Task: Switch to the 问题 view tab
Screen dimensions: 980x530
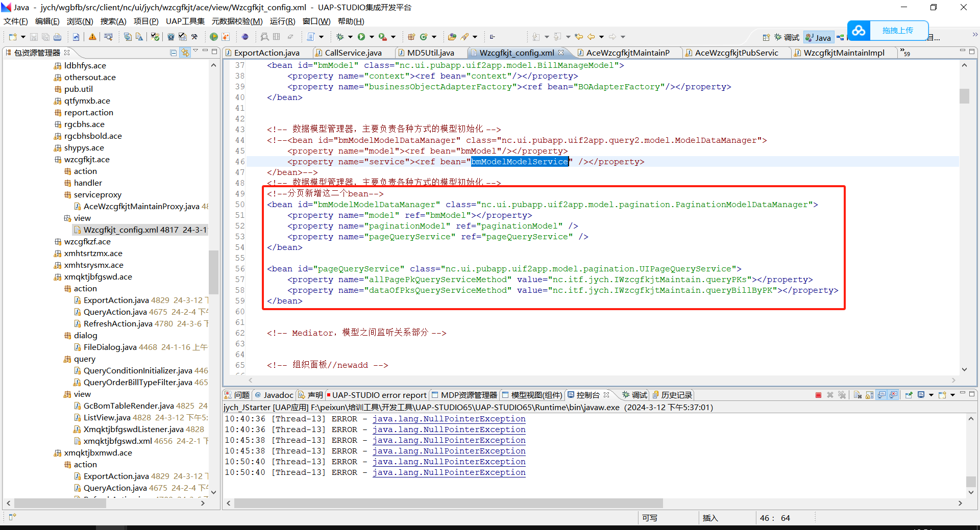Action: 237,395
